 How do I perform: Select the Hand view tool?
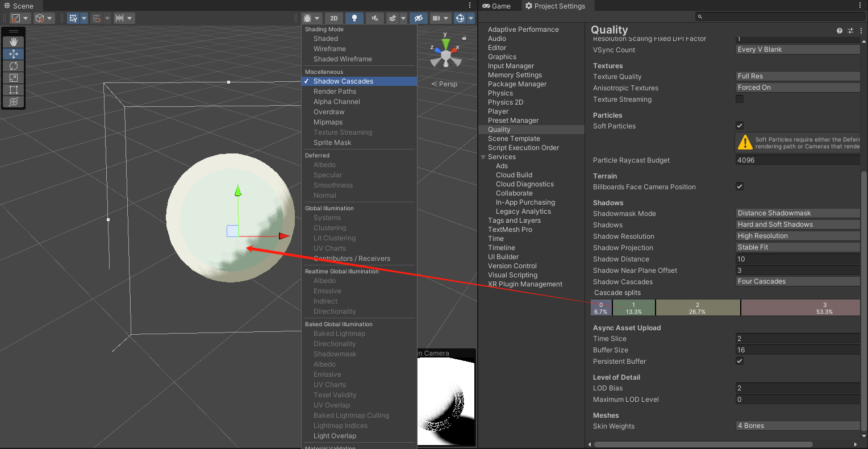tap(14, 41)
